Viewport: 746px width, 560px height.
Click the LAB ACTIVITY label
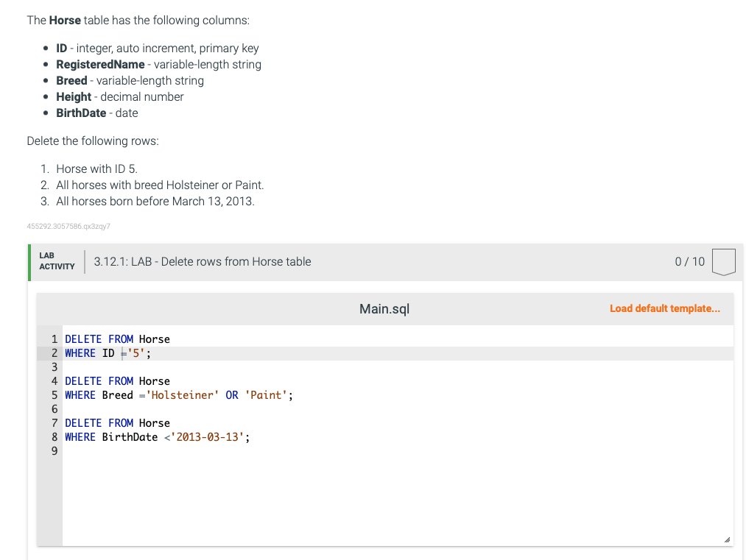[57, 261]
